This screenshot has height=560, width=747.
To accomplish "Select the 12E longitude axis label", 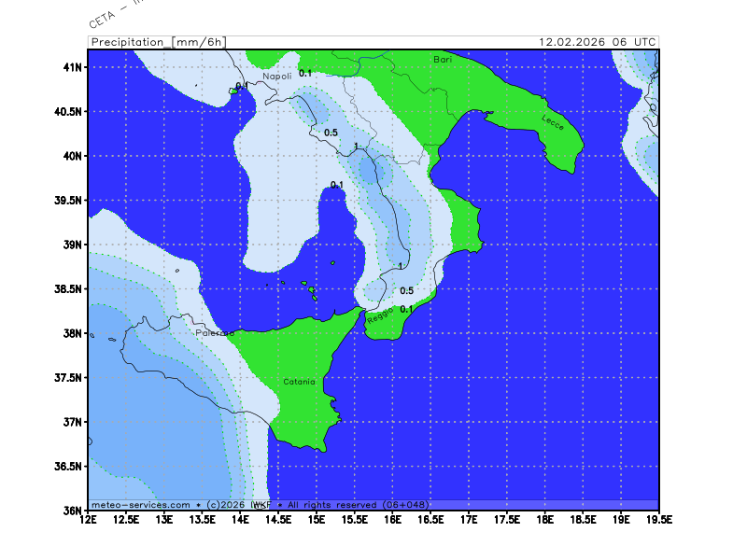I will point(89,520).
